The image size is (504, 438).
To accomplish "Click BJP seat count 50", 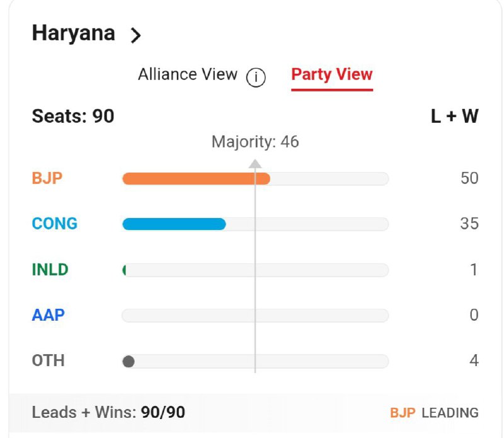I will point(469,178).
